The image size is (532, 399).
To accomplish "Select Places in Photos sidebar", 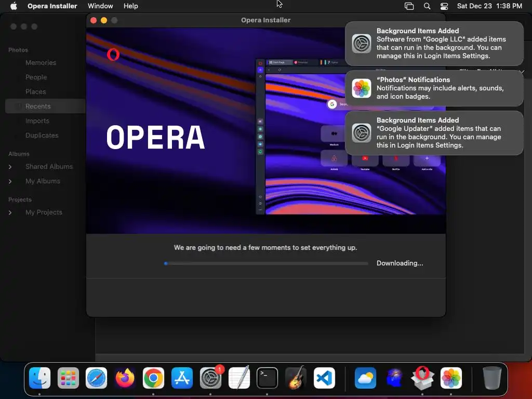I will (x=36, y=92).
